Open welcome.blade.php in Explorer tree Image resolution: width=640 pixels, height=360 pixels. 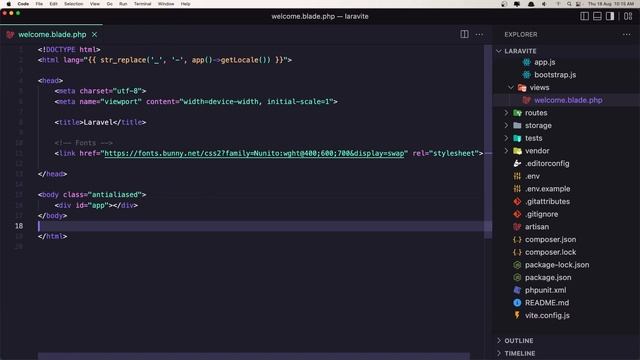[x=568, y=100]
